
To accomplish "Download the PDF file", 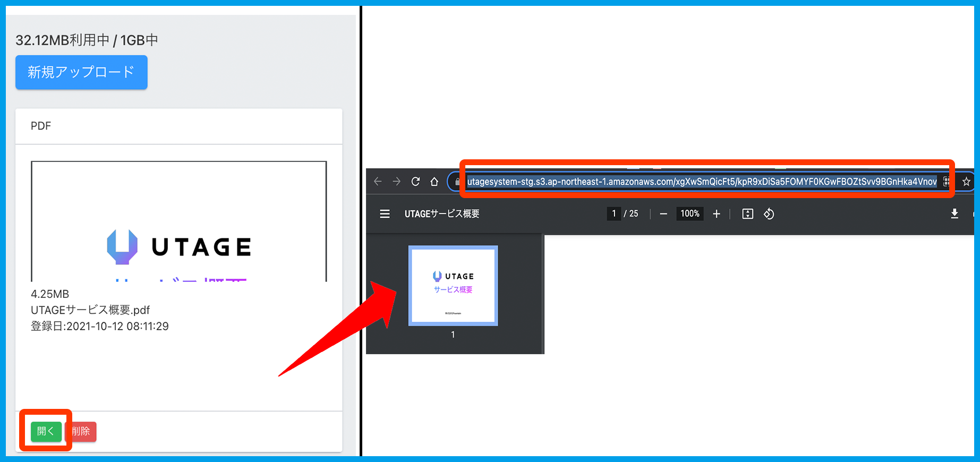I will 955,213.
